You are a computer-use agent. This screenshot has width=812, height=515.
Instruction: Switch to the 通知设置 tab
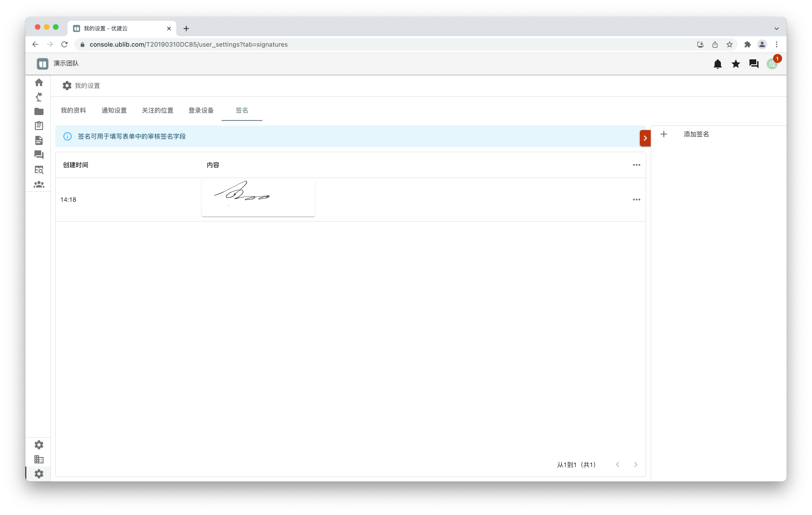(x=114, y=111)
